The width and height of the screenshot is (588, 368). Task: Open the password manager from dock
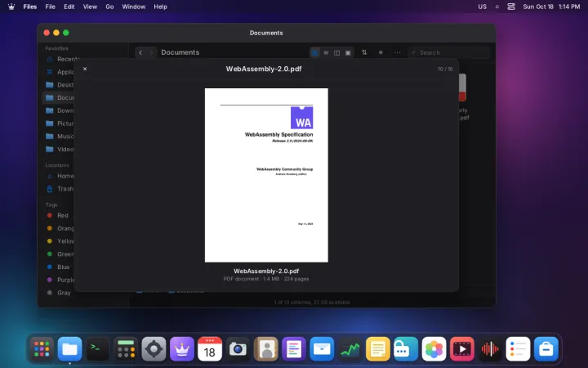coord(406,349)
